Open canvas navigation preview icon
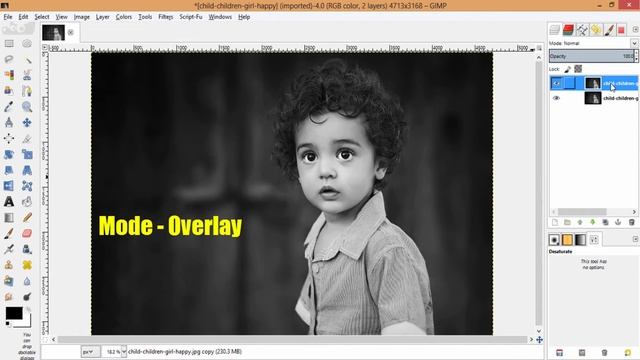Viewport: 640px width, 360px height. coord(539,340)
